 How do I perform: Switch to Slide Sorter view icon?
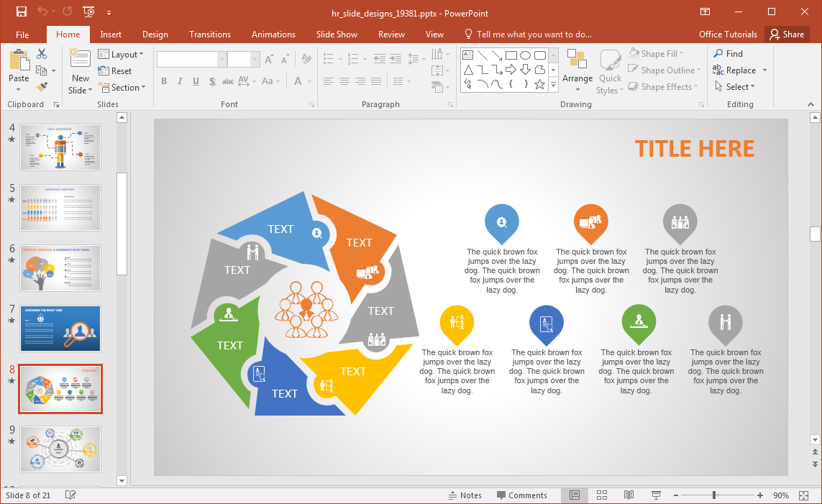point(602,495)
